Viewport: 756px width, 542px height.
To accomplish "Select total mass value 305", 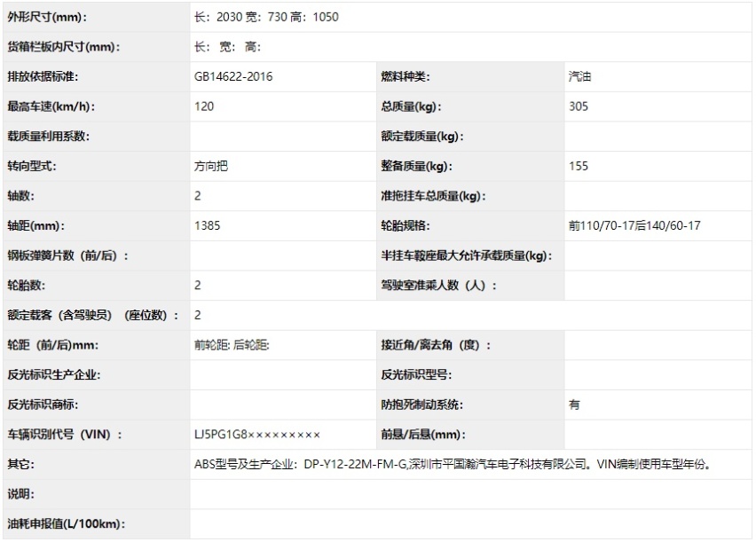I will tap(578, 106).
